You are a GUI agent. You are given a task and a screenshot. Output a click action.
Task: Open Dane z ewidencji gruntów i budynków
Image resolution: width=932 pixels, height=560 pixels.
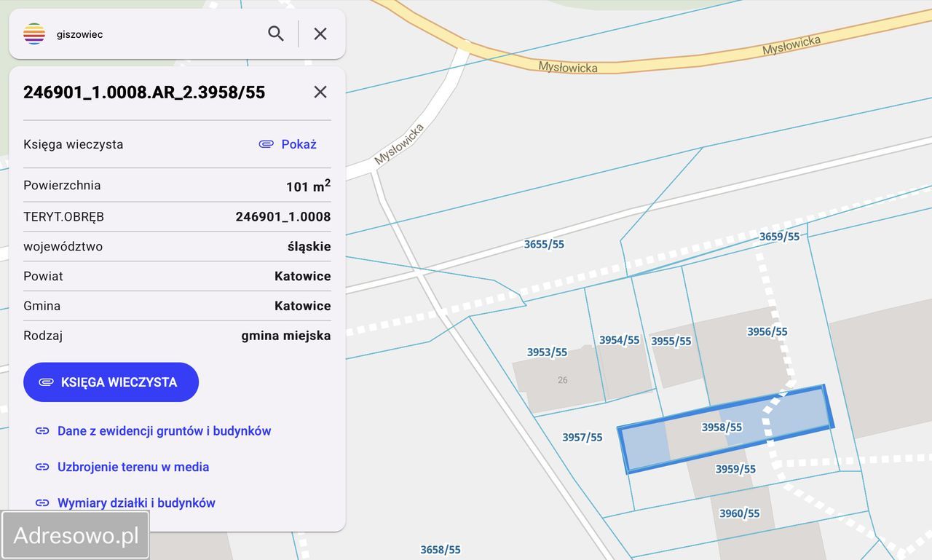[x=165, y=430]
